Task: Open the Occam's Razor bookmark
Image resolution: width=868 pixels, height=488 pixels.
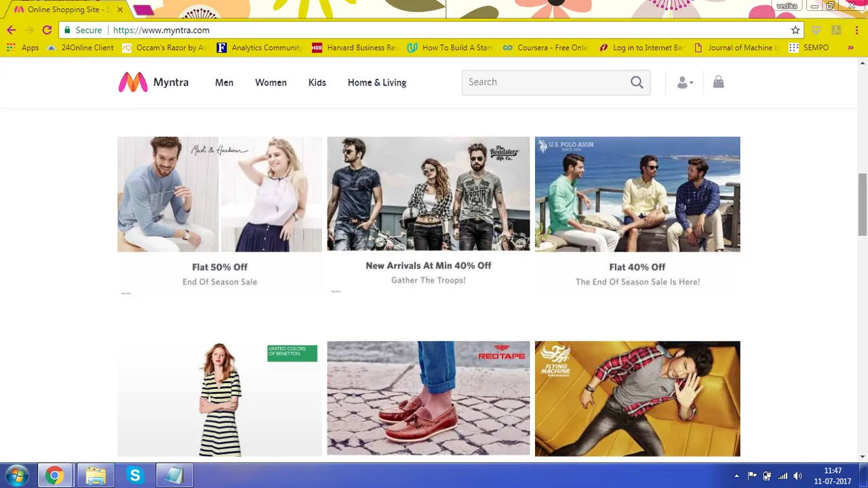Action: point(165,47)
